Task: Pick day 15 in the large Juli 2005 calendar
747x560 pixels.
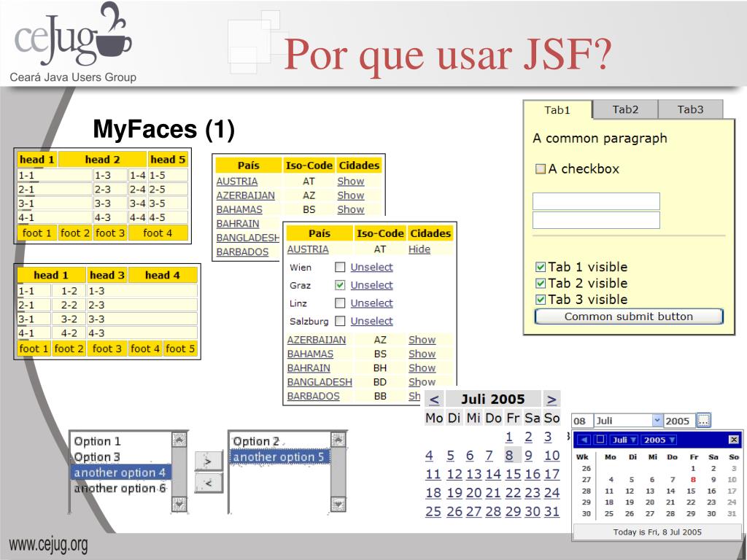Action: (x=513, y=474)
